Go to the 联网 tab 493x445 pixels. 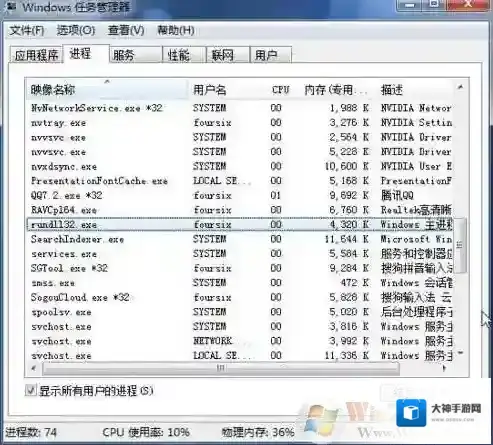(228, 55)
